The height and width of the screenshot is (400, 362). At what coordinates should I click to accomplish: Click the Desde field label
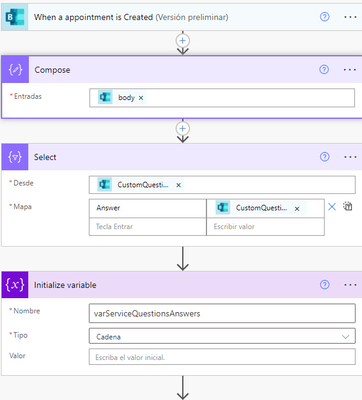pyautogui.click(x=23, y=183)
